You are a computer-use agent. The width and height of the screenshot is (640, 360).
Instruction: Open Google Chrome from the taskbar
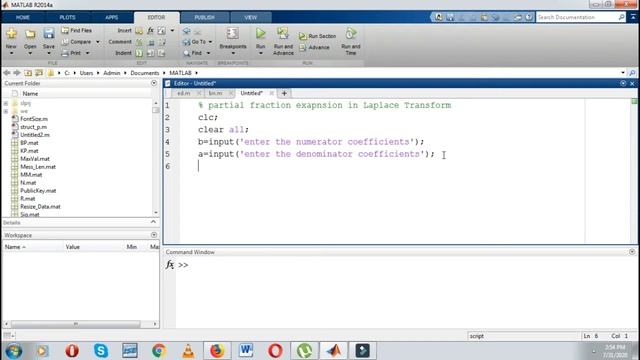point(159,351)
